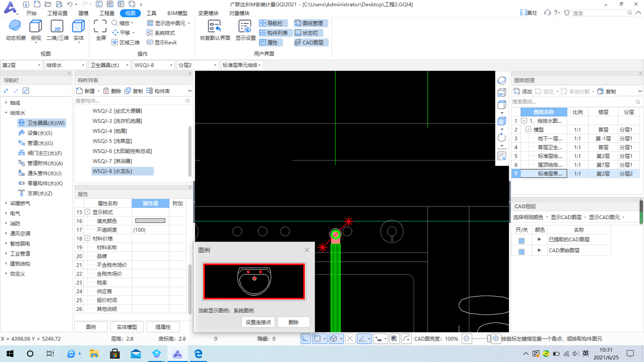Open 卫生器具(水) type dropdown
The height and width of the screenshot is (362, 644).
[110, 65]
